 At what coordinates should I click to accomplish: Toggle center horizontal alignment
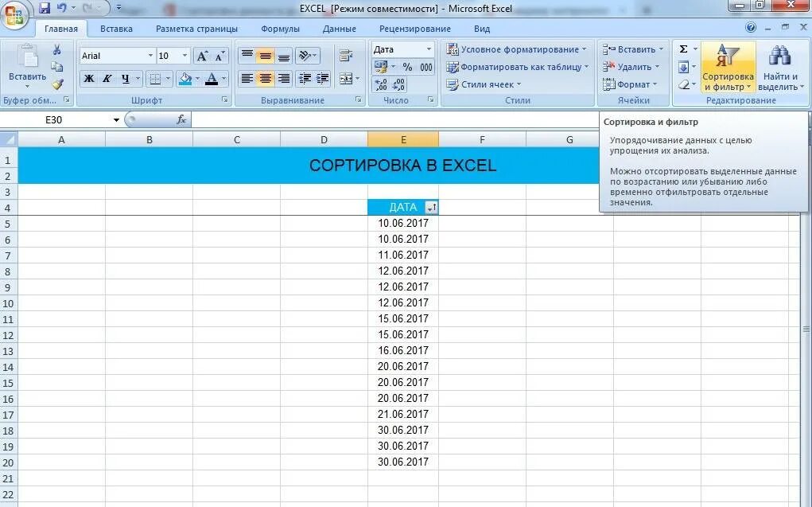click(265, 79)
